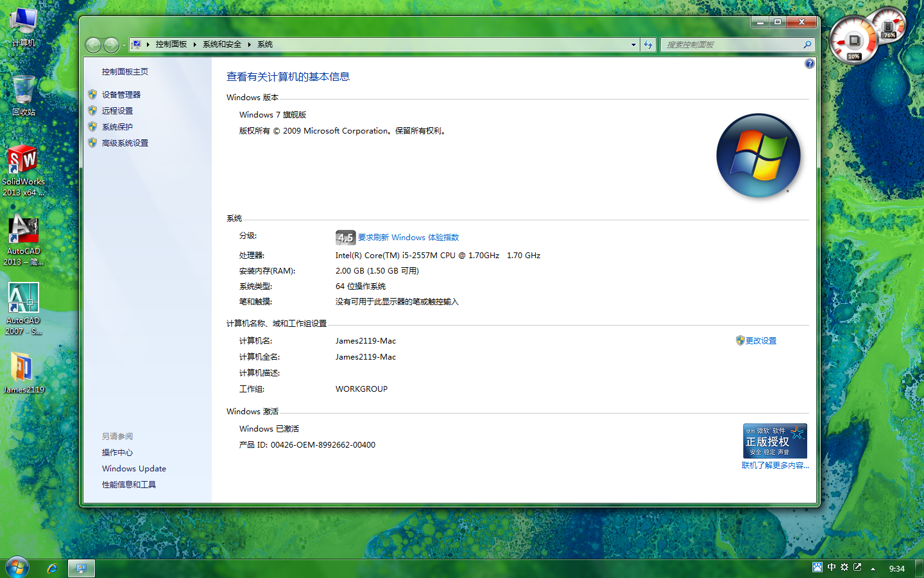The height and width of the screenshot is (578, 924).
Task: Click the WORKGROUP workgroup value
Action: coord(361,389)
